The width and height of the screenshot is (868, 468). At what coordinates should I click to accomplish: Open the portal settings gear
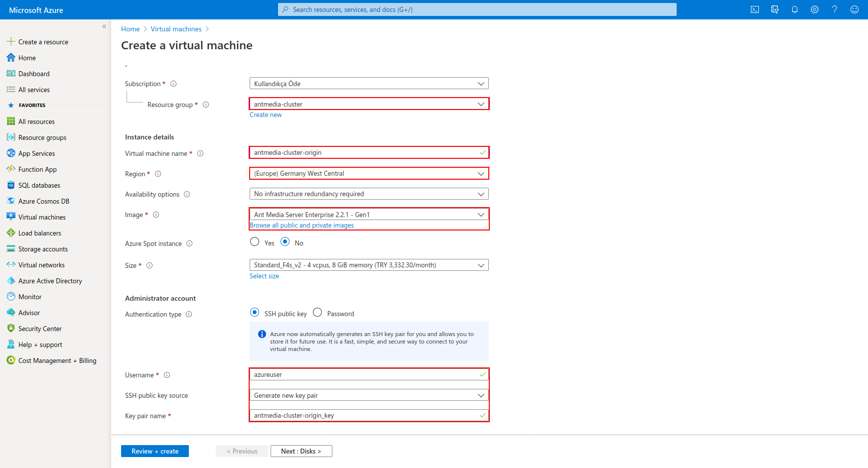[x=815, y=9]
